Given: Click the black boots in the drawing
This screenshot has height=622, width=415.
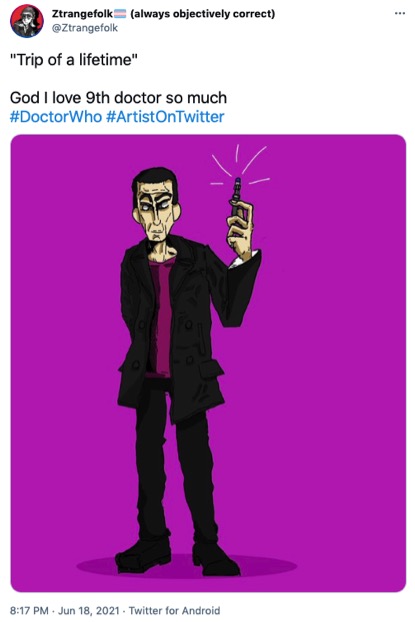Looking at the screenshot, I should click(177, 555).
